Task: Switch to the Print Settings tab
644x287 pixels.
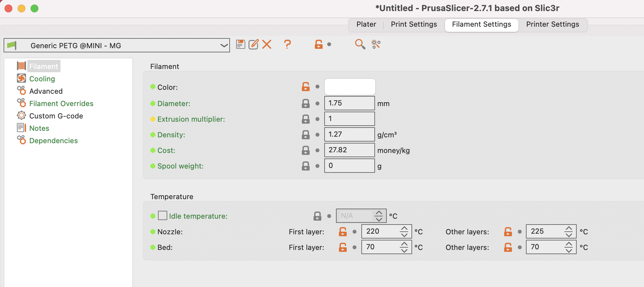Action: click(414, 24)
